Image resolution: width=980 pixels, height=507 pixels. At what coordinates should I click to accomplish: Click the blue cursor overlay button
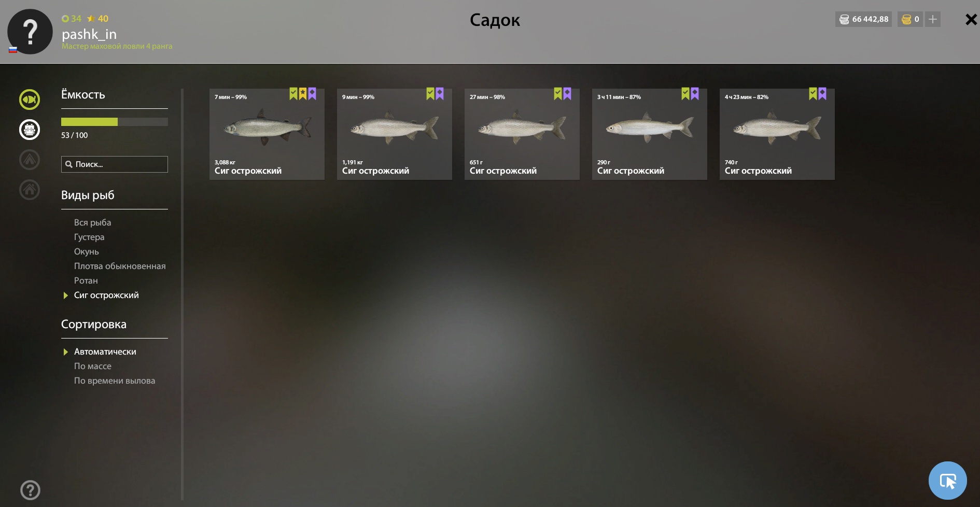[x=947, y=481]
